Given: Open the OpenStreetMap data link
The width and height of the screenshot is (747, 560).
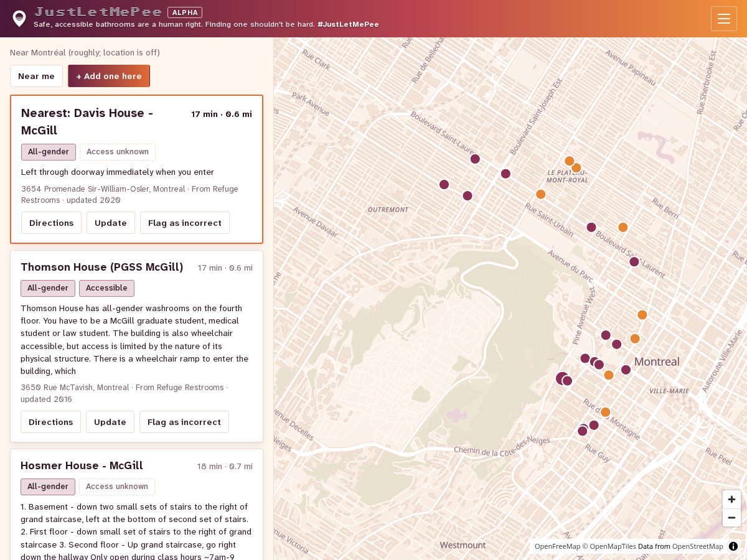Looking at the screenshot, I should click(697, 546).
